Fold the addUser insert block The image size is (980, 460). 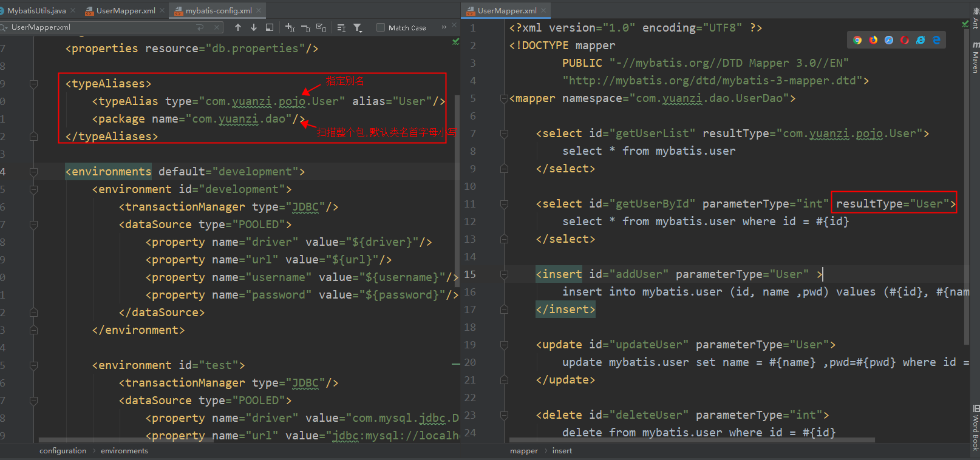tap(504, 274)
